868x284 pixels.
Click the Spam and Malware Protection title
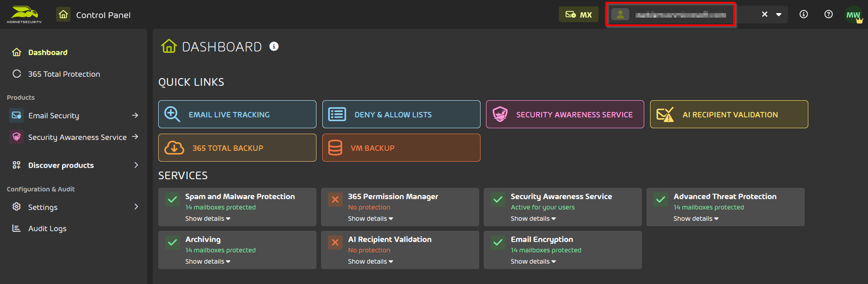pos(240,196)
